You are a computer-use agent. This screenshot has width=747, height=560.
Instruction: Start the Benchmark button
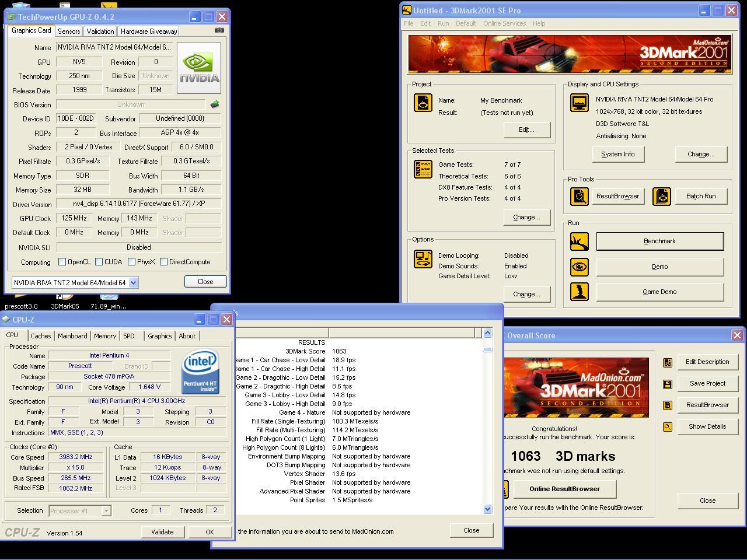(x=660, y=241)
